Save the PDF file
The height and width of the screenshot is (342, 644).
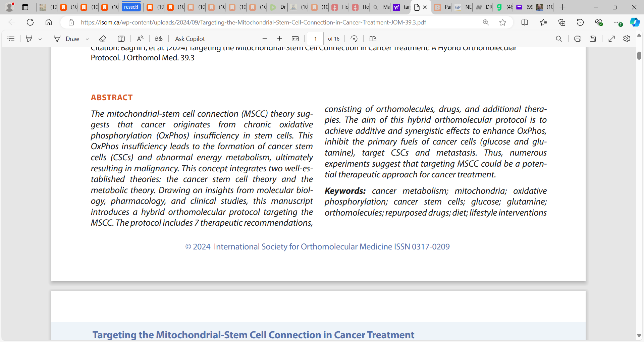[x=593, y=39]
